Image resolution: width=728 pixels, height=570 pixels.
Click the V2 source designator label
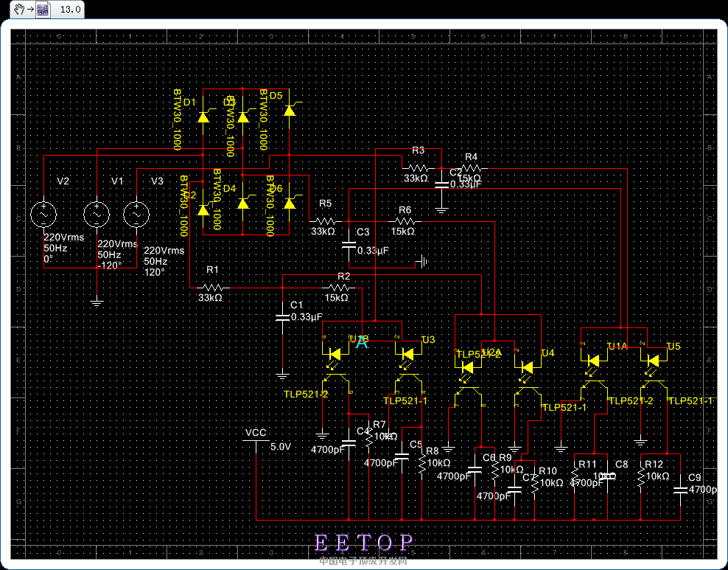(63, 181)
